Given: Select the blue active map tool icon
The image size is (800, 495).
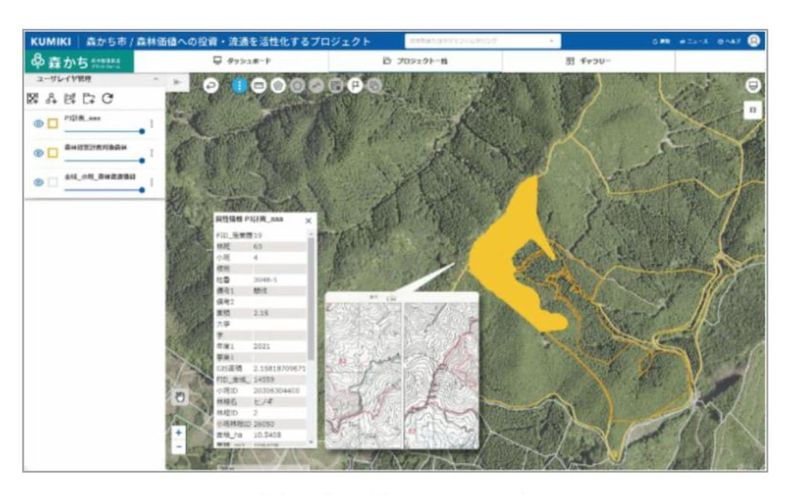Looking at the screenshot, I should point(239,85).
